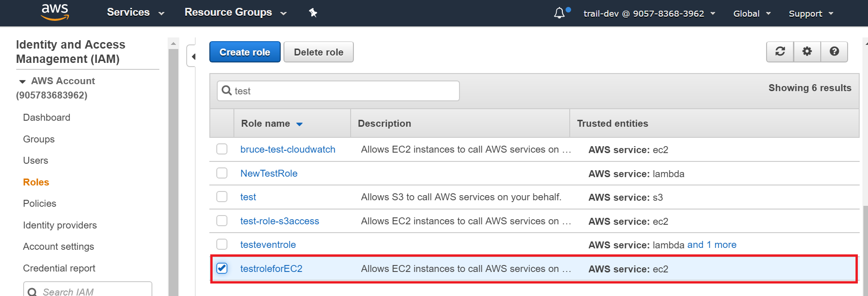Open the notifications bell icon
Screen dimensions: 868x296
(x=560, y=13)
